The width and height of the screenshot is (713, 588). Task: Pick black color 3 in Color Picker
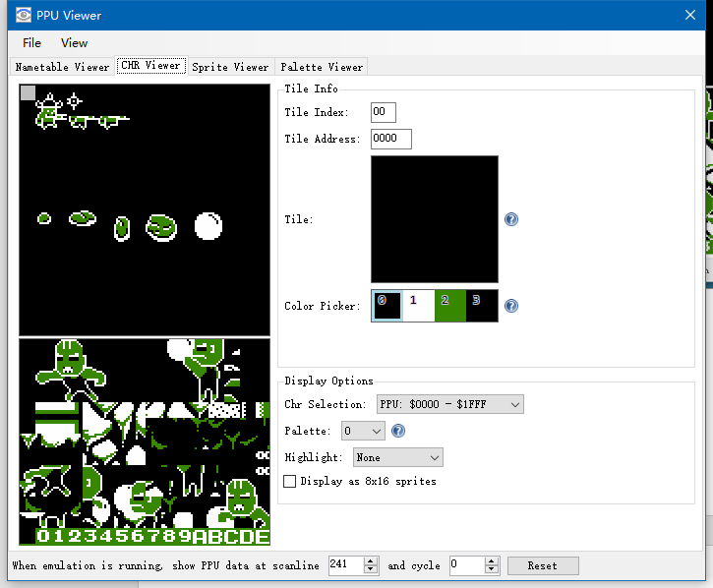click(x=482, y=306)
